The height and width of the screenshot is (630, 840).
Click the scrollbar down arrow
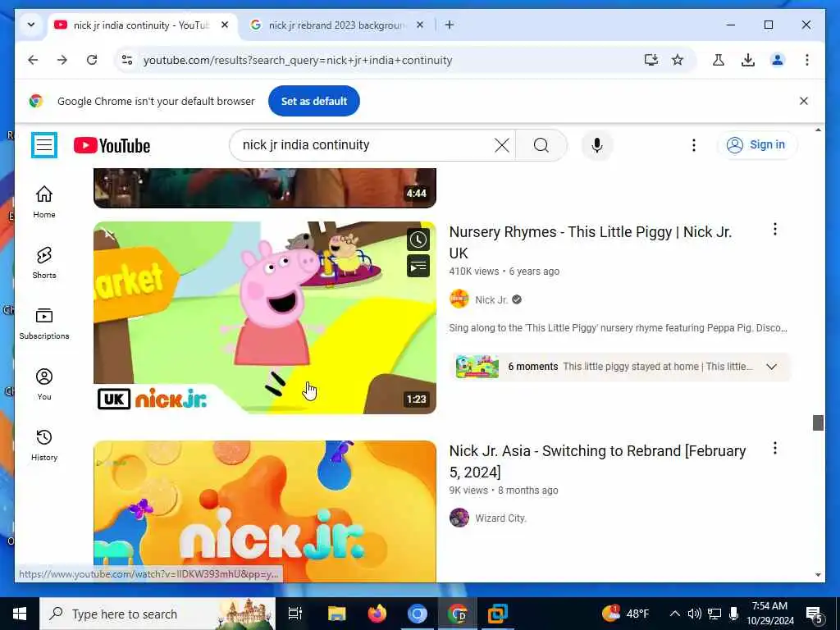coord(818,575)
